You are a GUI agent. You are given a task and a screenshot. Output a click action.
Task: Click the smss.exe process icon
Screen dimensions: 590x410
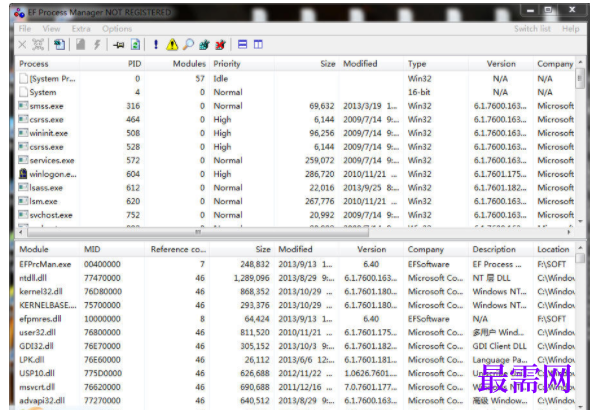pyautogui.click(x=23, y=106)
